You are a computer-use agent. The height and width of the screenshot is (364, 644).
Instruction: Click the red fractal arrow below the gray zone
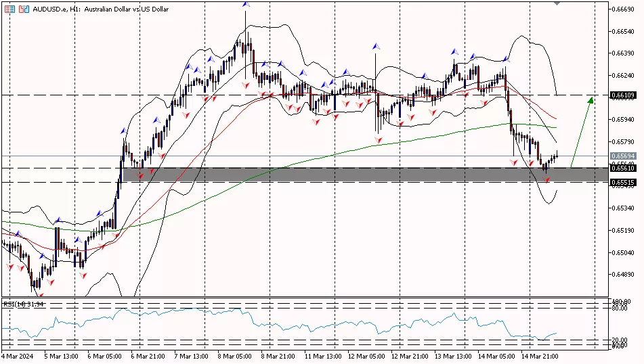pos(547,180)
